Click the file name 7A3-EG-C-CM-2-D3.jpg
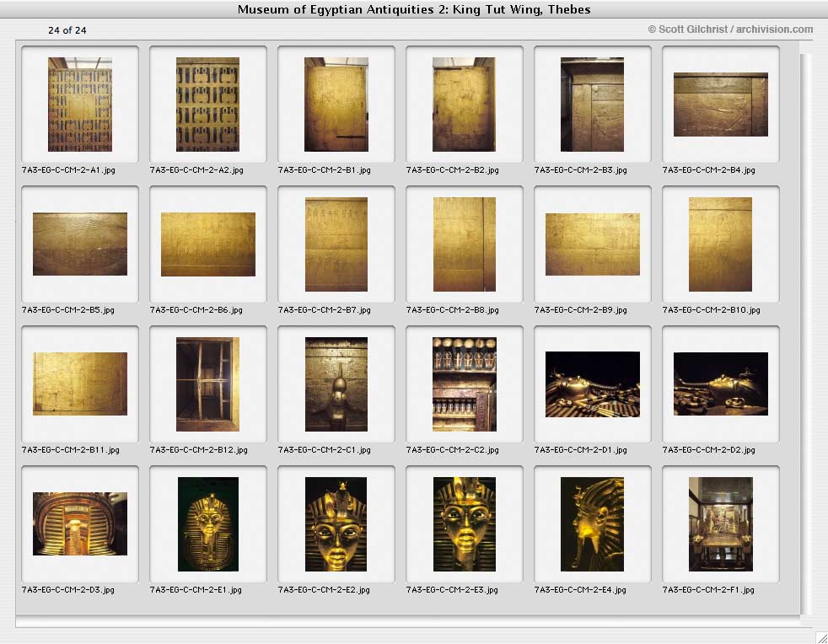 click(68, 589)
